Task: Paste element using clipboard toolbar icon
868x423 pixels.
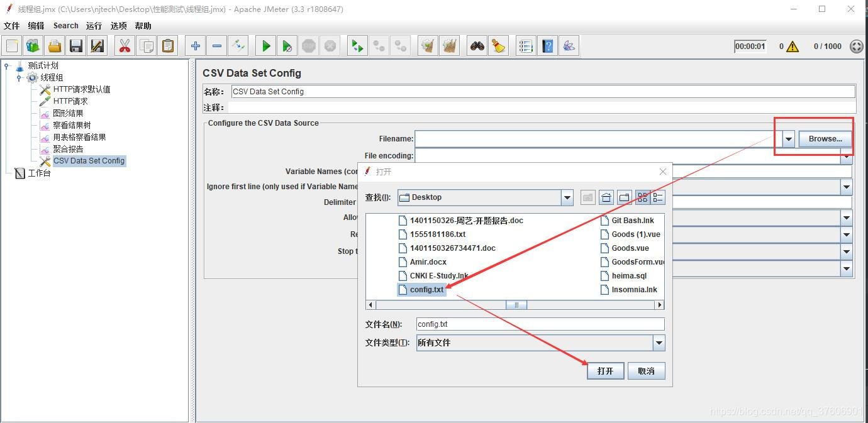Action: (x=168, y=46)
